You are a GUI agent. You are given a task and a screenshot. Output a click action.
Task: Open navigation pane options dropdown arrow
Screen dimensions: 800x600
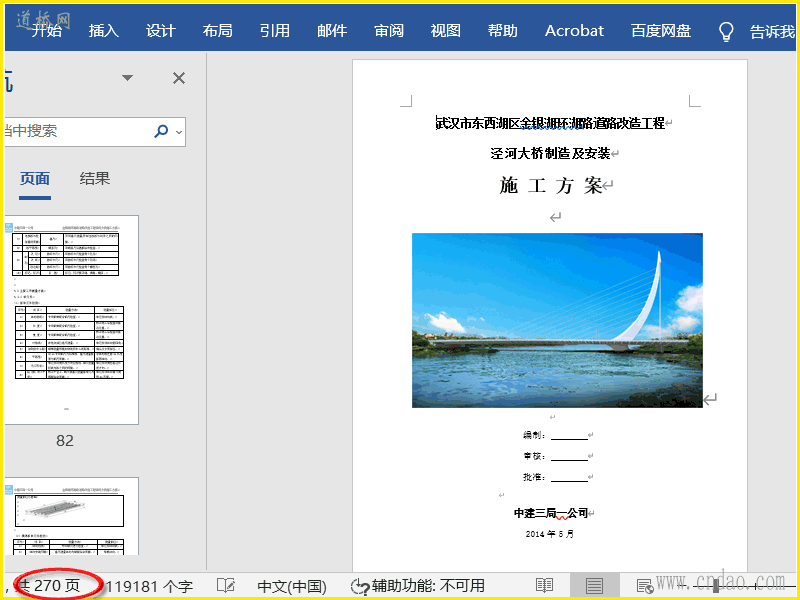tap(128, 78)
